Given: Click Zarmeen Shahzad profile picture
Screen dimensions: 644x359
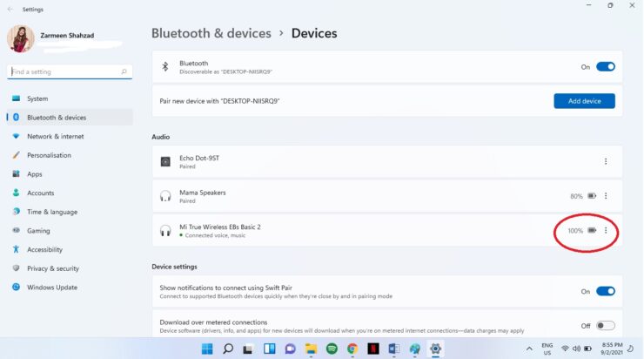Looking at the screenshot, I should point(21,39).
